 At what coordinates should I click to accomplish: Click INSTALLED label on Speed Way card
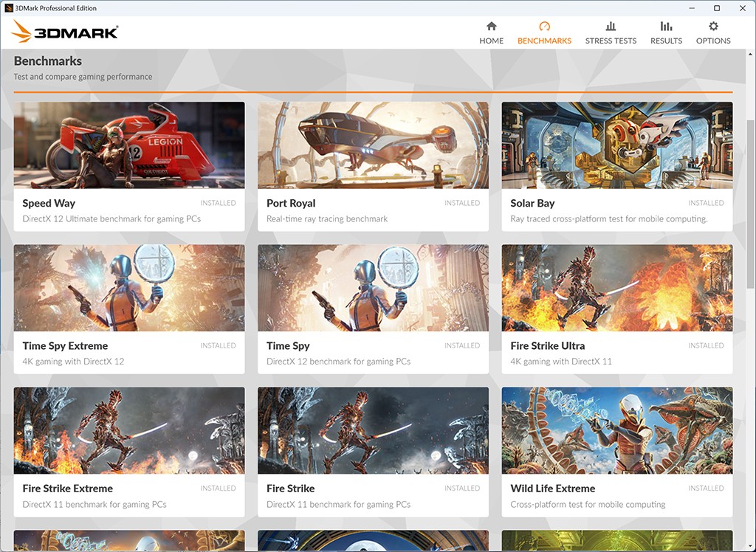[x=218, y=203]
